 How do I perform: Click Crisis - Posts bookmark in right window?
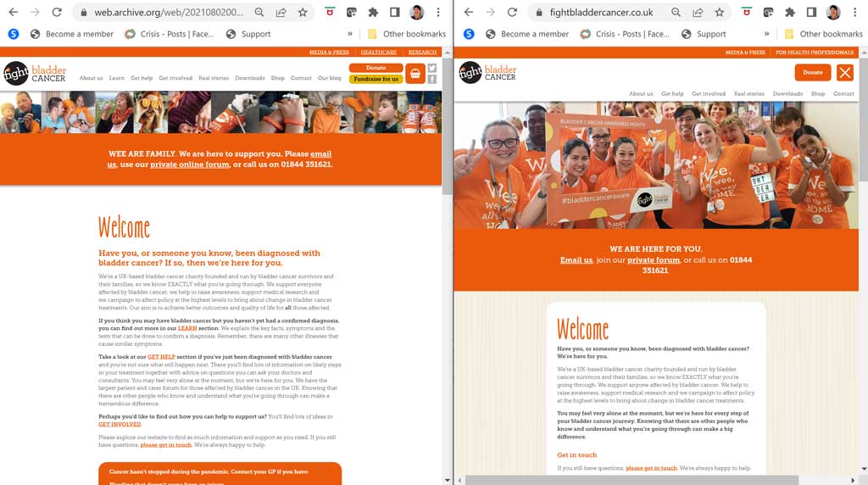click(x=625, y=34)
